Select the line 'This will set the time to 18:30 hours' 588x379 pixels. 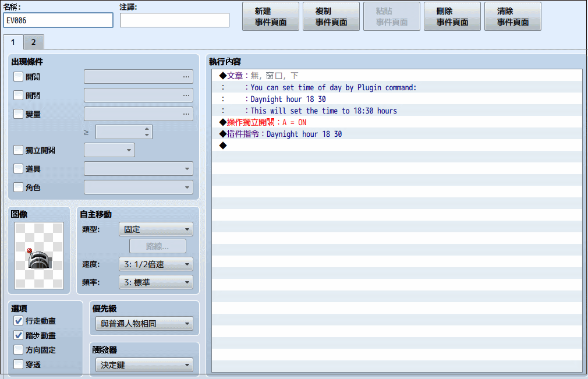396,111
